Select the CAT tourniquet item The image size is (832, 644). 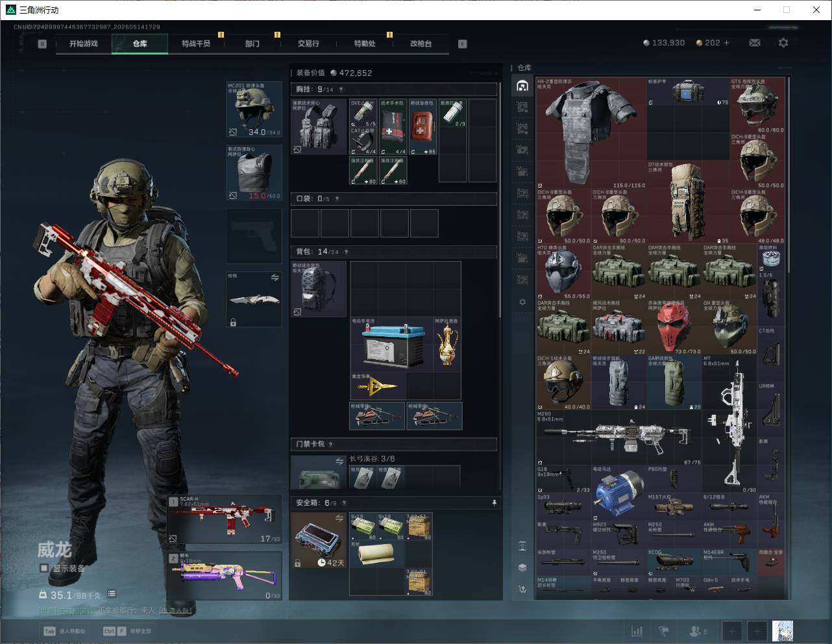coord(363,142)
